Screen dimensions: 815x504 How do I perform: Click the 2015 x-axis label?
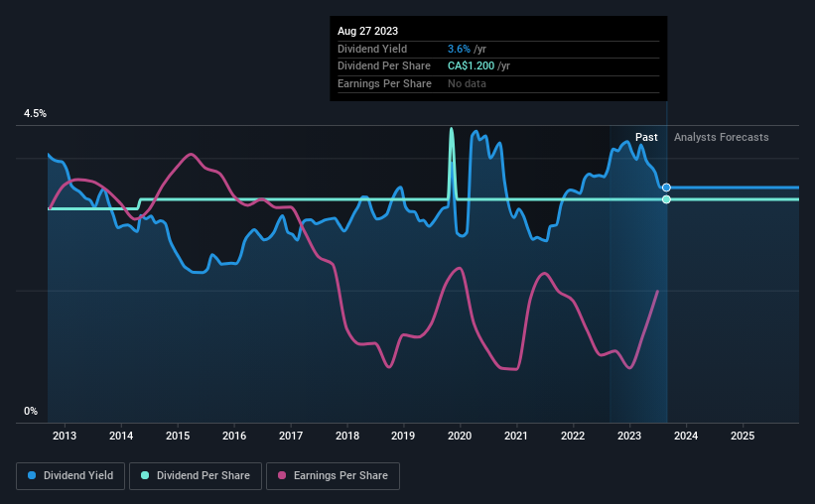point(178,436)
